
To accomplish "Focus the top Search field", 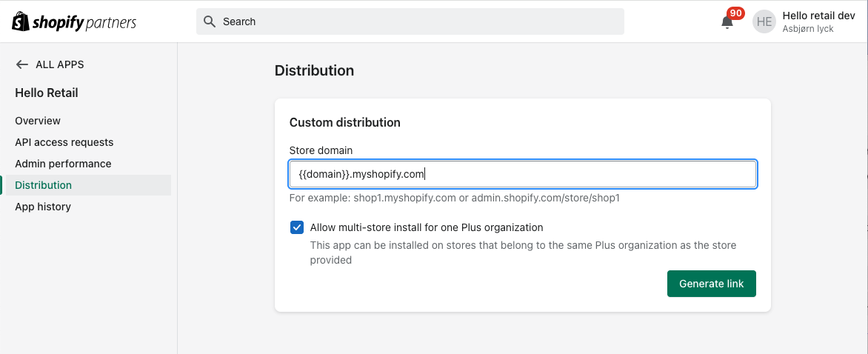I will click(415, 21).
